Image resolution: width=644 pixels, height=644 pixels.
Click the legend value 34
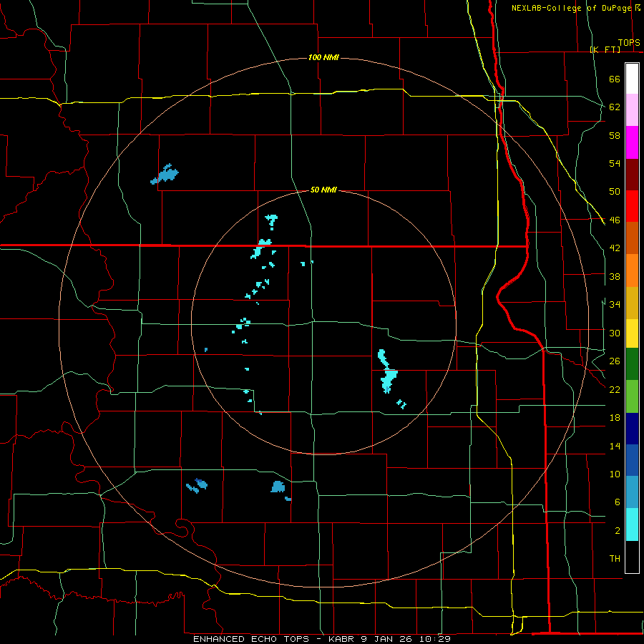(x=615, y=305)
